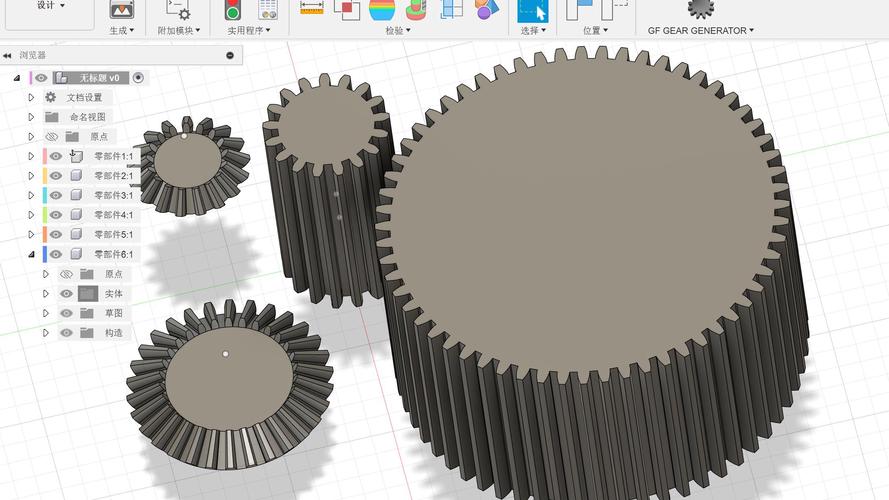Click the traffic light utility icon
The width and height of the screenshot is (889, 500).
232,10
